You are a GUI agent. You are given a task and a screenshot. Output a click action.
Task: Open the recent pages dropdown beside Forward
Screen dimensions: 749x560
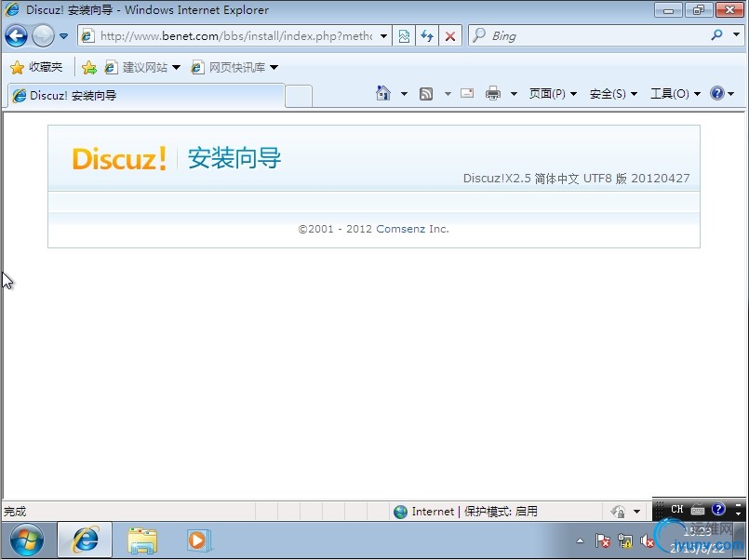click(63, 36)
